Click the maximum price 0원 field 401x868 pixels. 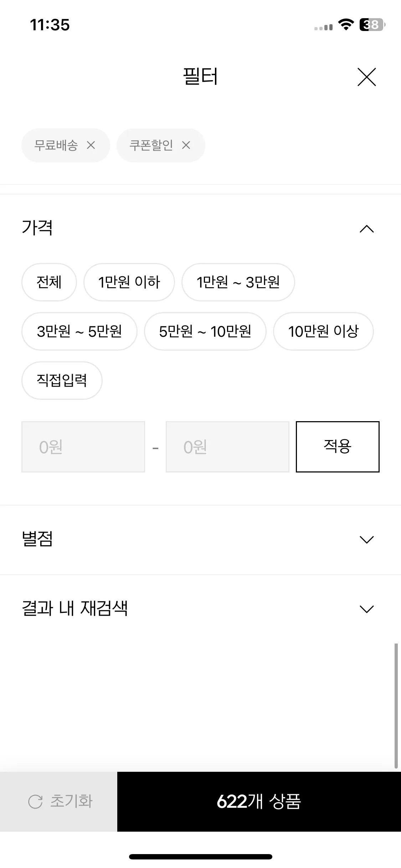click(227, 447)
